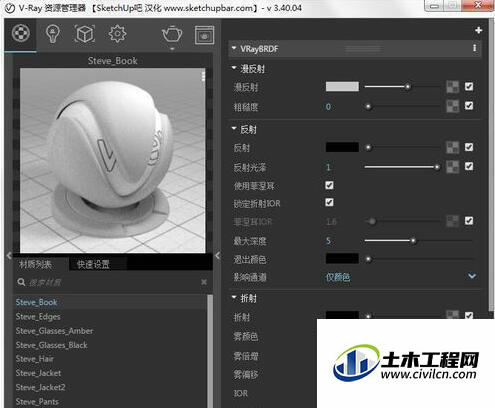This screenshot has height=408, width=495.
Task: Open texture slot for 漫反射
Action: pyautogui.click(x=452, y=87)
